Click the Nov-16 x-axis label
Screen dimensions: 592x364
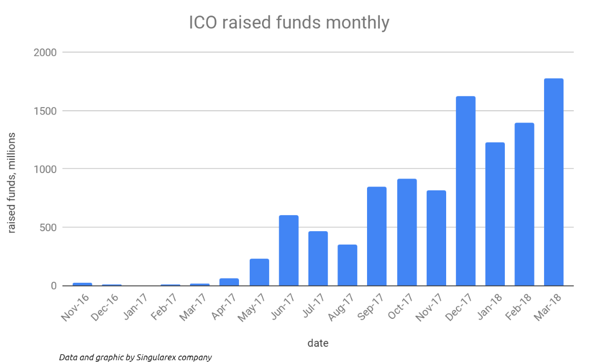(x=76, y=308)
